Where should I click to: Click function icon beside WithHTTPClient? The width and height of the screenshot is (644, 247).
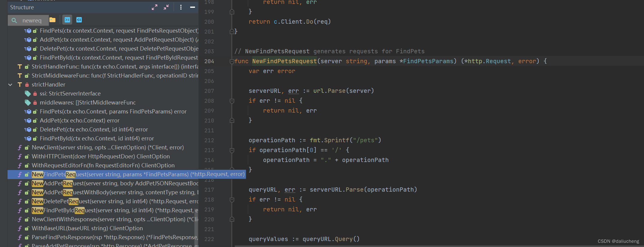(20, 157)
